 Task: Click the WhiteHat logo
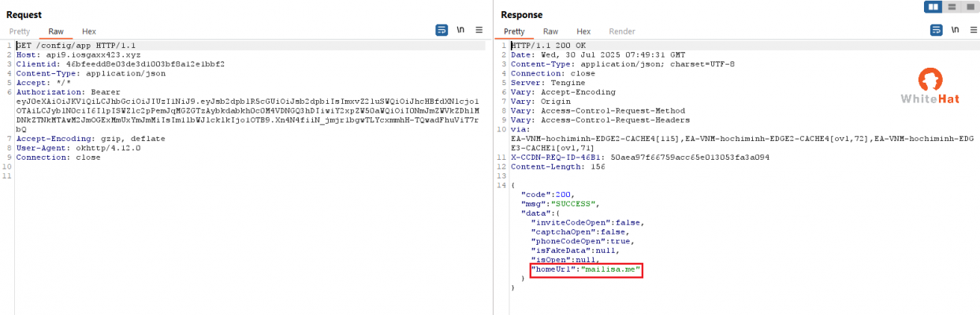(x=930, y=85)
